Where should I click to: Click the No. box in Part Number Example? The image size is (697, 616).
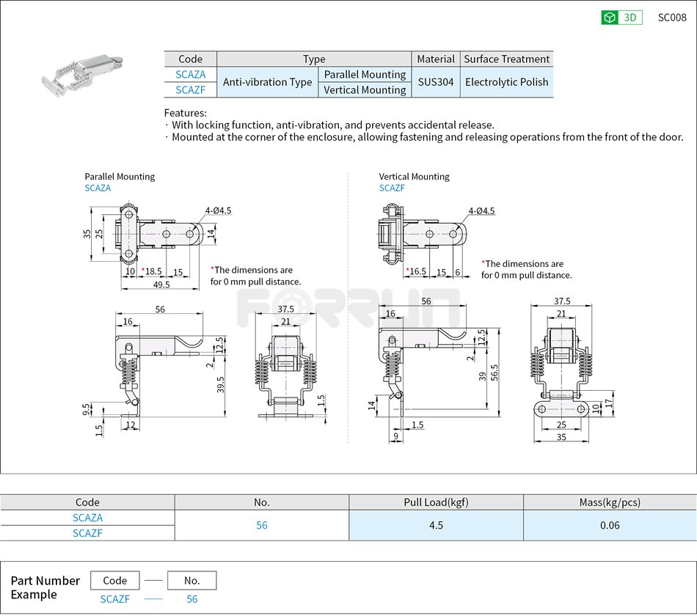[x=191, y=581]
